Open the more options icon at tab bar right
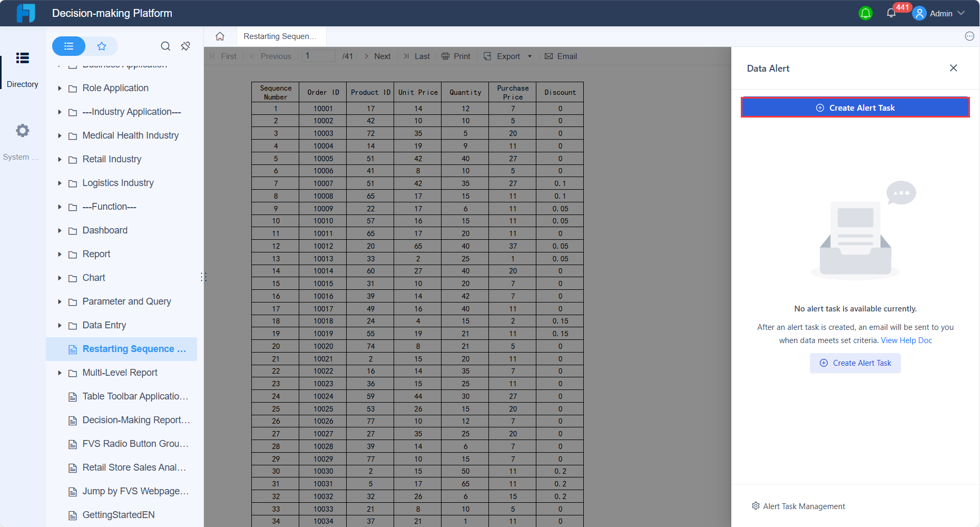The image size is (980, 527). 969,36
